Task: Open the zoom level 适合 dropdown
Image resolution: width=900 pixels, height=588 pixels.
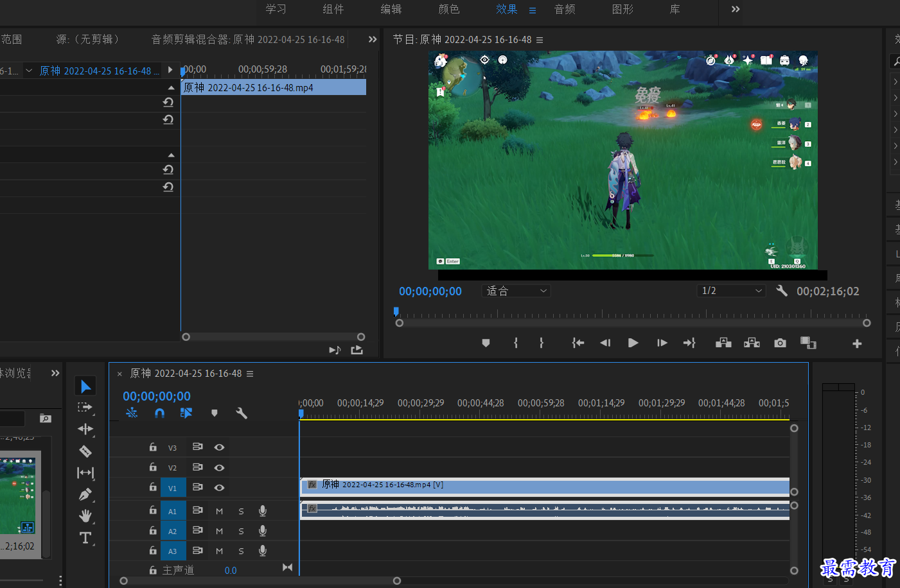Action: [516, 291]
